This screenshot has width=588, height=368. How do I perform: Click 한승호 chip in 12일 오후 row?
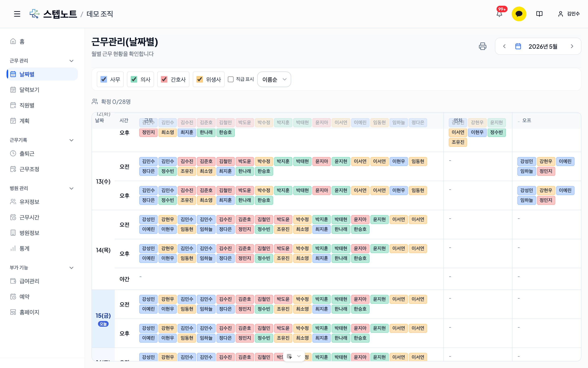(225, 132)
